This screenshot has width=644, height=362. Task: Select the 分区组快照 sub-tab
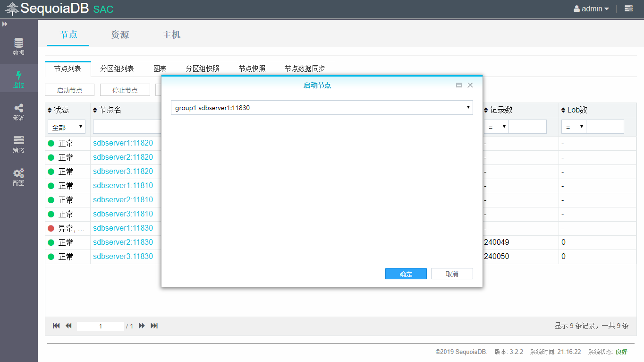pyautogui.click(x=203, y=69)
